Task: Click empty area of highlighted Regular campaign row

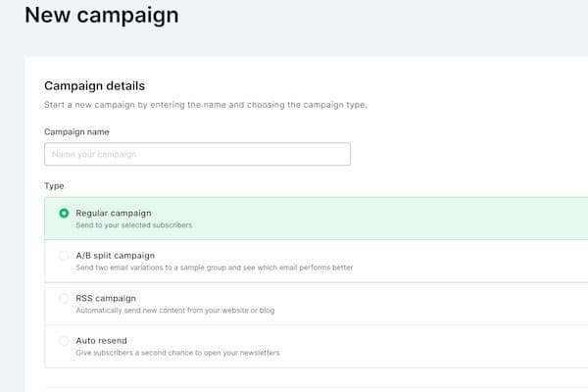Action: (x=412, y=218)
